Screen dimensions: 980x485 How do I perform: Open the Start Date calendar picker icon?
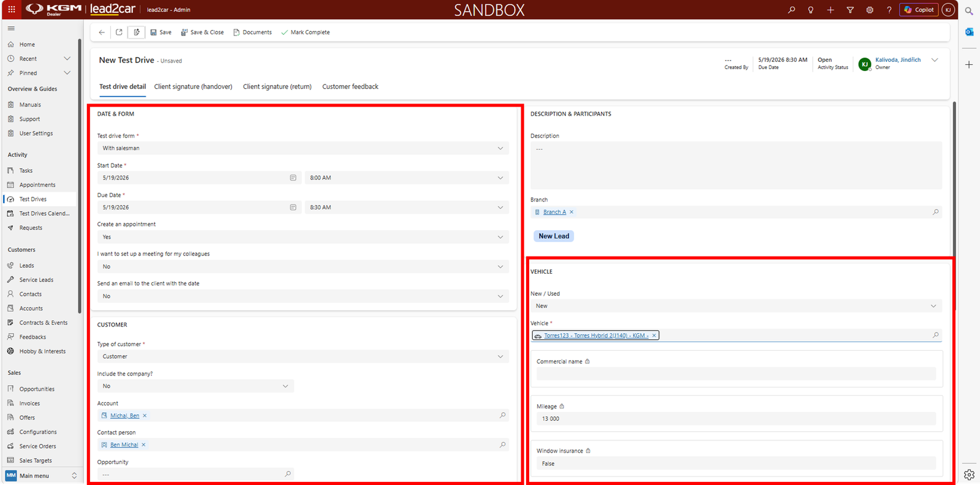tap(293, 178)
